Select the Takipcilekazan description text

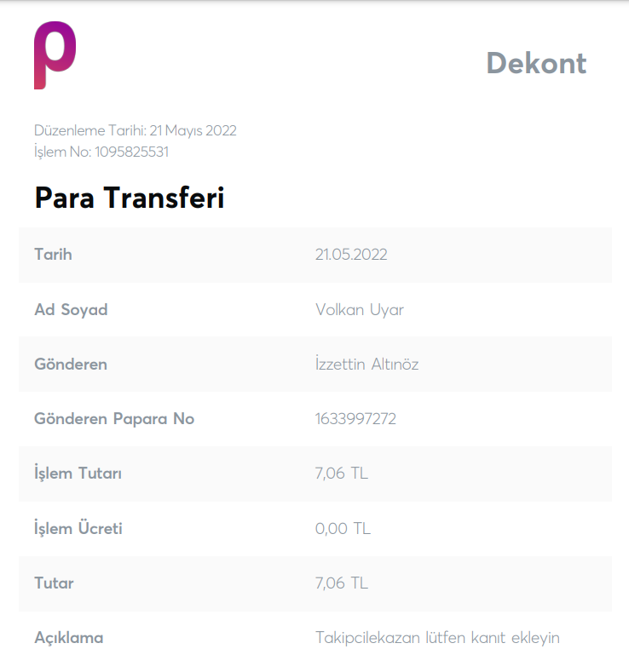coord(437,638)
